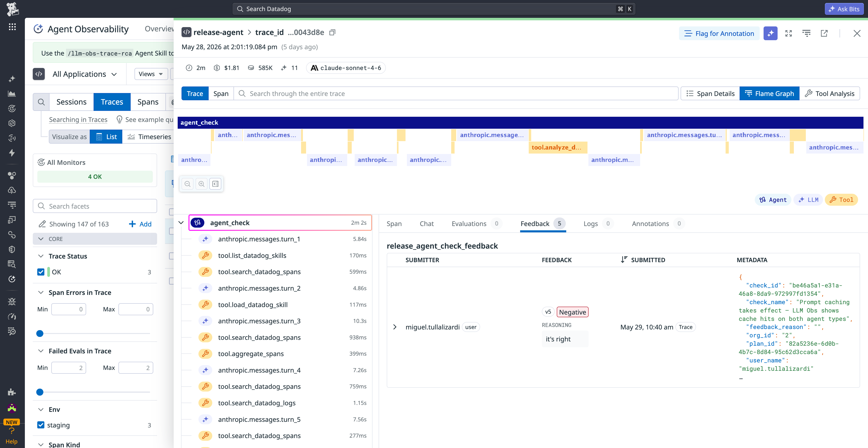This screenshot has width=868, height=448.
Task: Open the apps grid menu
Action: (12, 27)
